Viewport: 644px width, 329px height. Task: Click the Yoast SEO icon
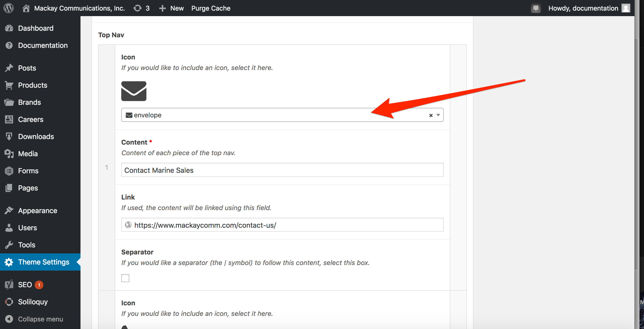coord(9,285)
